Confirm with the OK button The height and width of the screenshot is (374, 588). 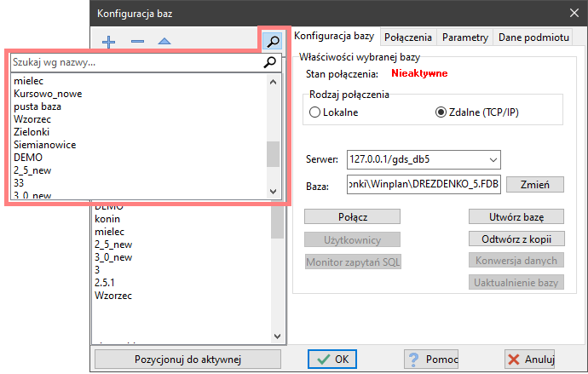332,359
